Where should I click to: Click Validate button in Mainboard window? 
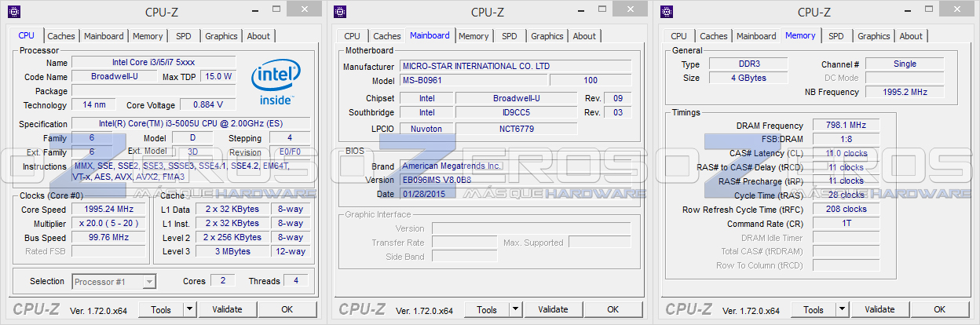tap(554, 309)
